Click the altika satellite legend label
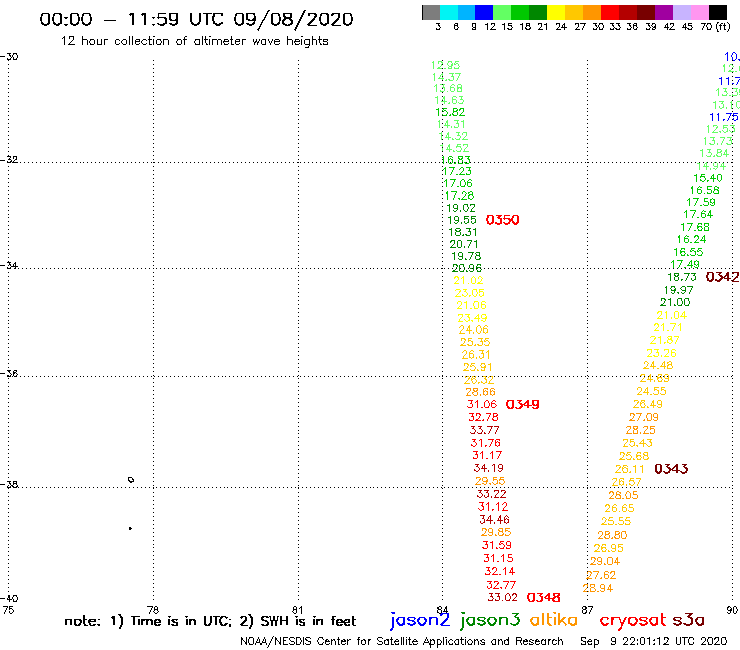This screenshot has width=740, height=650. (x=554, y=620)
